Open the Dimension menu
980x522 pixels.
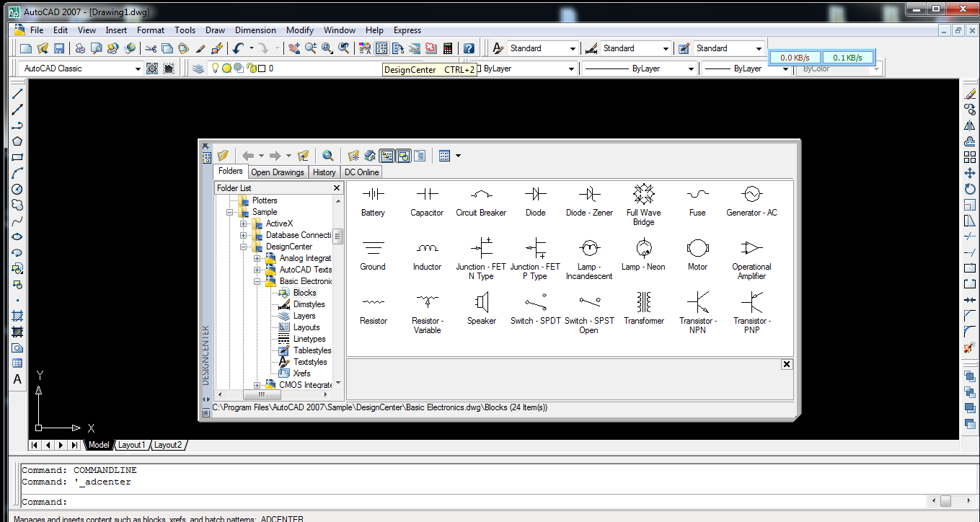click(255, 30)
